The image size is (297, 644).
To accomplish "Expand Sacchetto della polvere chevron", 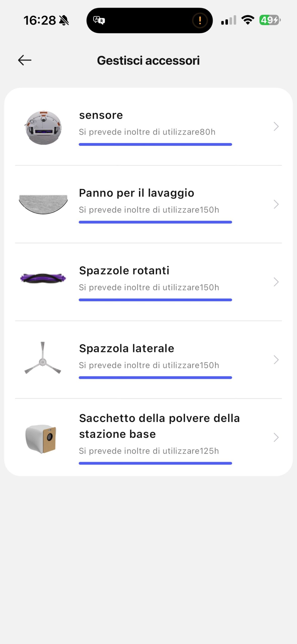I will tap(276, 437).
